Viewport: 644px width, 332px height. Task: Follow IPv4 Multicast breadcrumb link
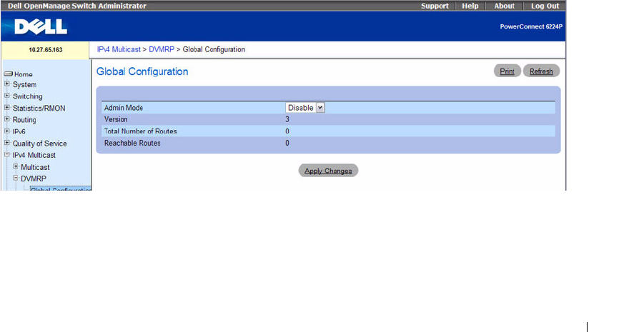pos(119,49)
